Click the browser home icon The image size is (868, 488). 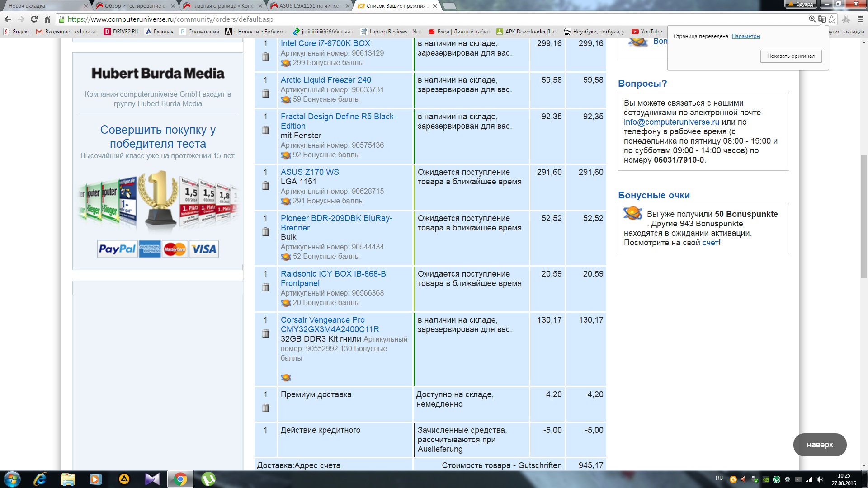(47, 19)
